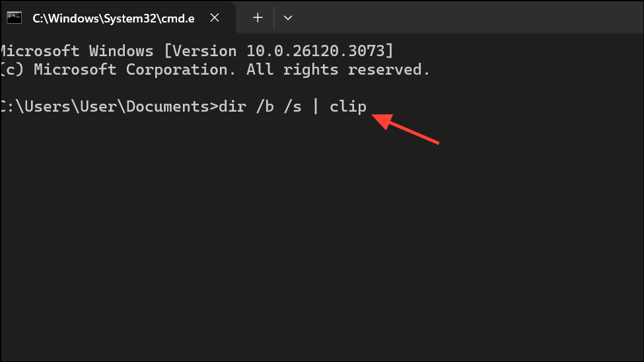Click the "All rights reserved." text
The height and width of the screenshot is (362, 644).
(x=338, y=69)
